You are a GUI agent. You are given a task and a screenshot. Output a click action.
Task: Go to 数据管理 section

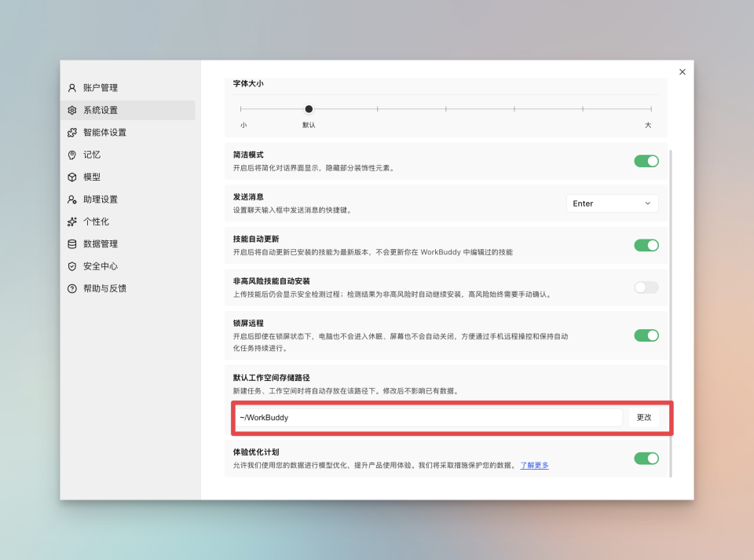click(128, 243)
